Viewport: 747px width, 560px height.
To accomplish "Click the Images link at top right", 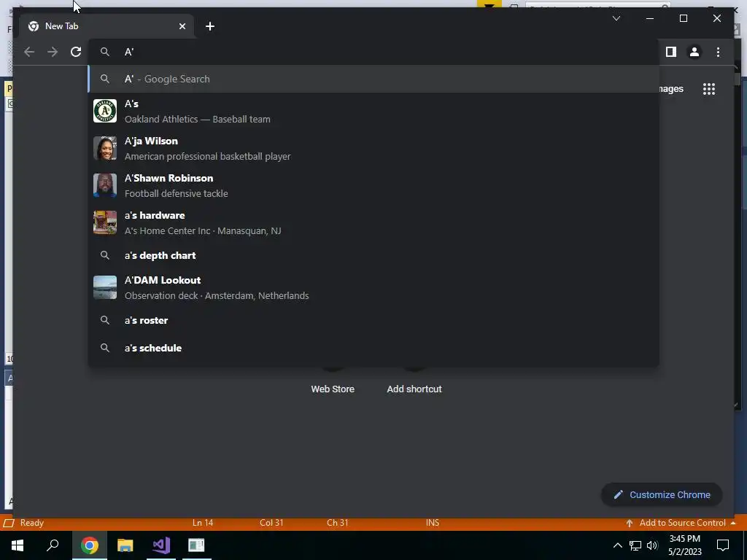I will coord(671,89).
